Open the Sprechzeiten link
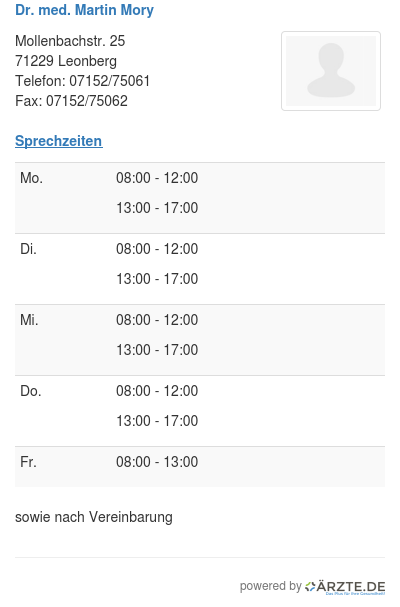This screenshot has height=607, width=400. (x=58, y=141)
